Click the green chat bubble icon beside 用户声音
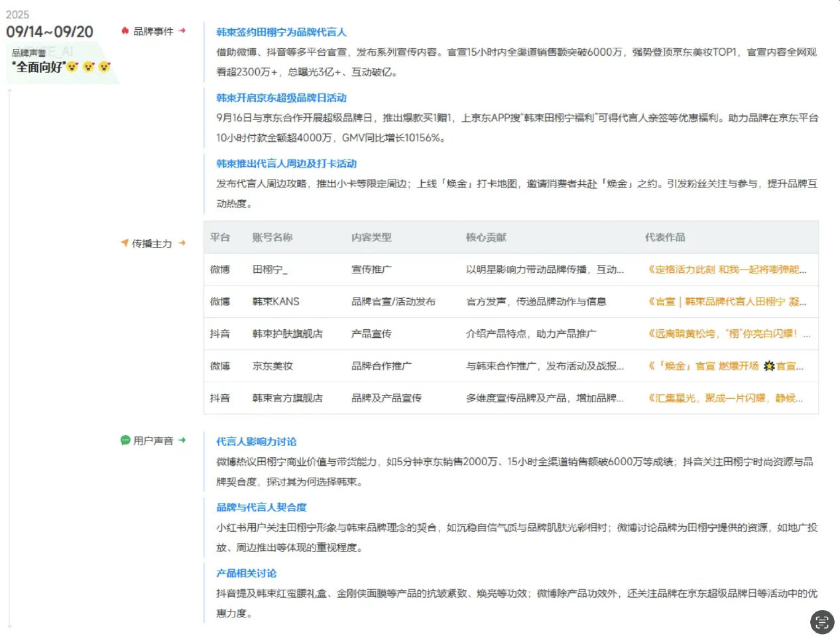Image resolution: width=840 pixels, height=636 pixels. tap(125, 440)
